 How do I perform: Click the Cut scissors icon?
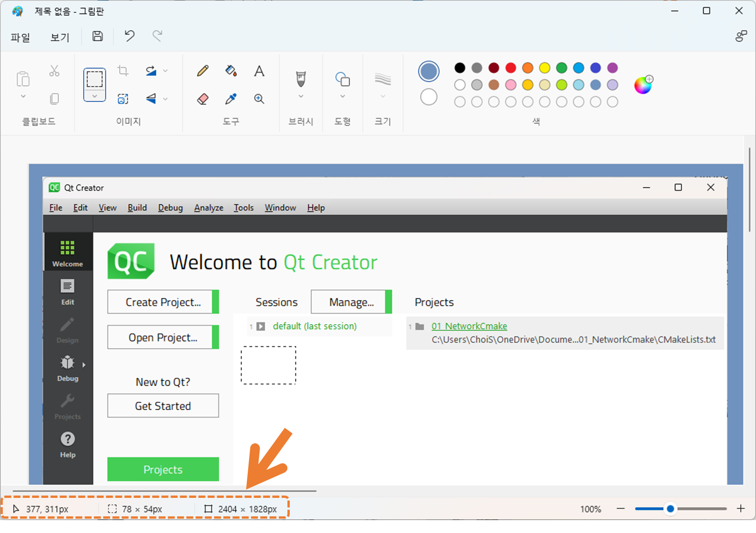(x=55, y=71)
